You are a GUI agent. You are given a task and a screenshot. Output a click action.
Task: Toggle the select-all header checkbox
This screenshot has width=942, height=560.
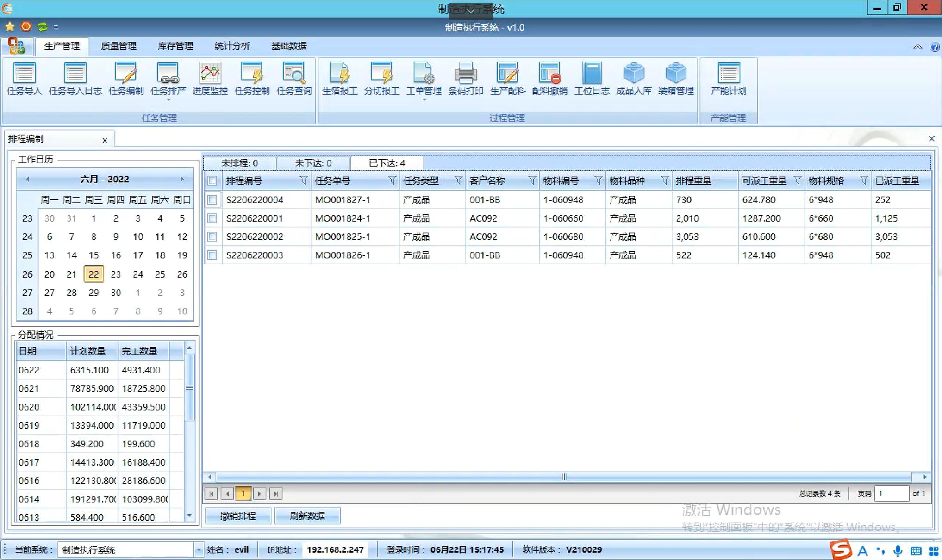pyautogui.click(x=212, y=181)
